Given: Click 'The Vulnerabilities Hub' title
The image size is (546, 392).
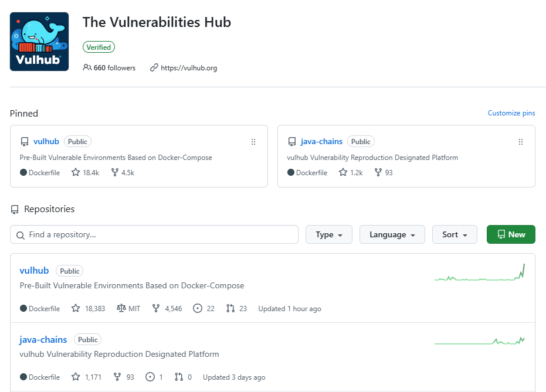Looking at the screenshot, I should tap(157, 22).
